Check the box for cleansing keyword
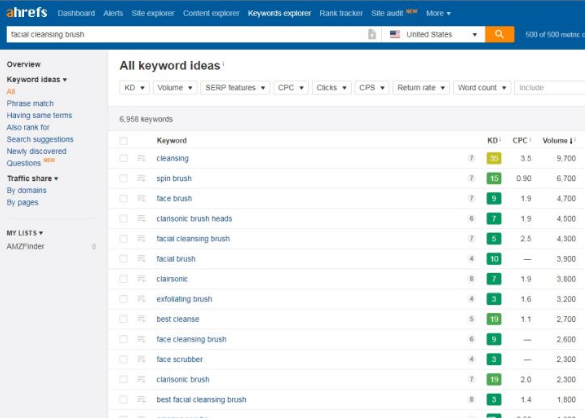587x418 pixels. tap(124, 158)
